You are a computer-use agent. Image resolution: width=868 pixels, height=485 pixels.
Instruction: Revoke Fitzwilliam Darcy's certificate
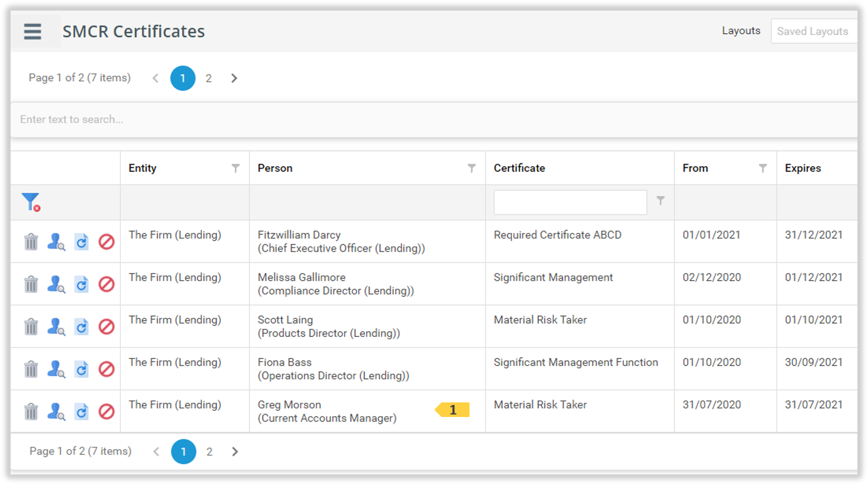click(106, 242)
